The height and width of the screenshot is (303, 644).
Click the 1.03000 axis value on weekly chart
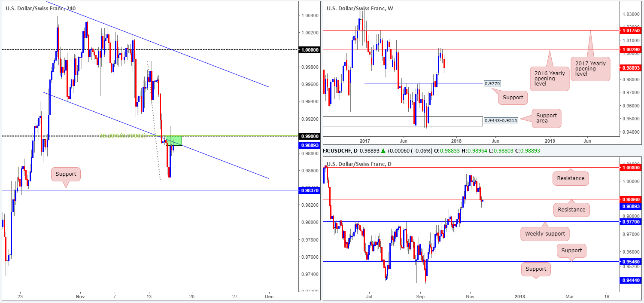click(632, 14)
